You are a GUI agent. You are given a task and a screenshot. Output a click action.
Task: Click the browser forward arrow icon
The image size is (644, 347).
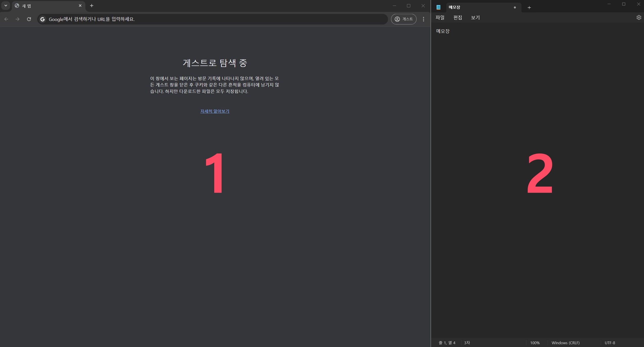pos(17,19)
